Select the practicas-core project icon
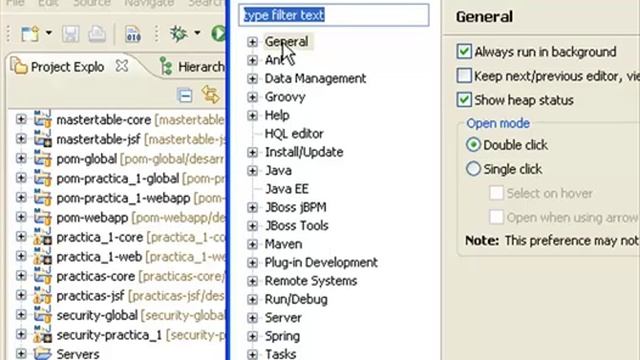640x360 pixels. tap(42, 276)
